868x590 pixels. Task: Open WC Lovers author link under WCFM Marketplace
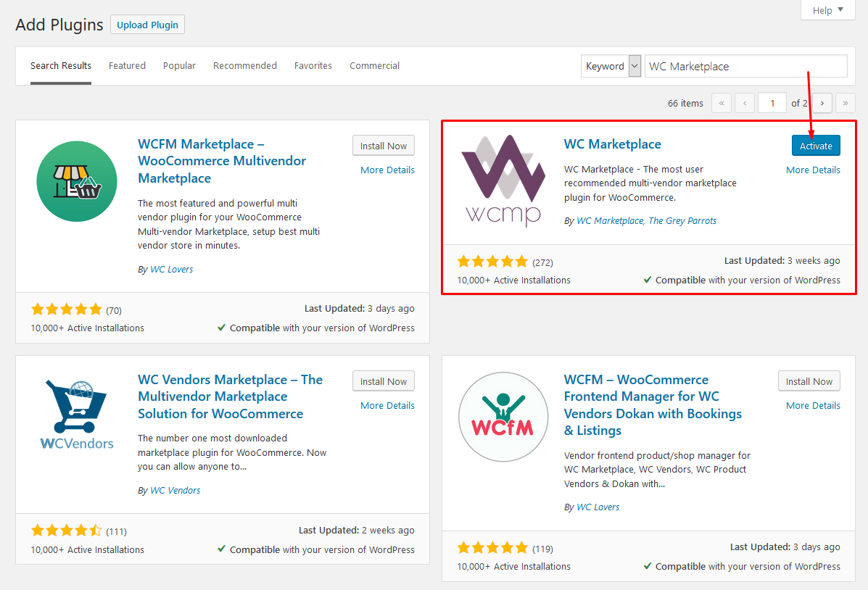click(172, 270)
